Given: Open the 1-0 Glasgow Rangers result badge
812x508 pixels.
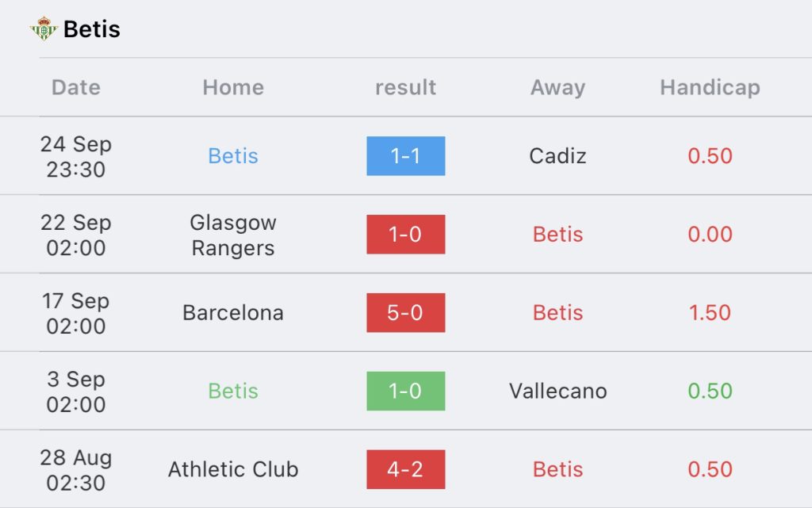Looking at the screenshot, I should point(405,235).
